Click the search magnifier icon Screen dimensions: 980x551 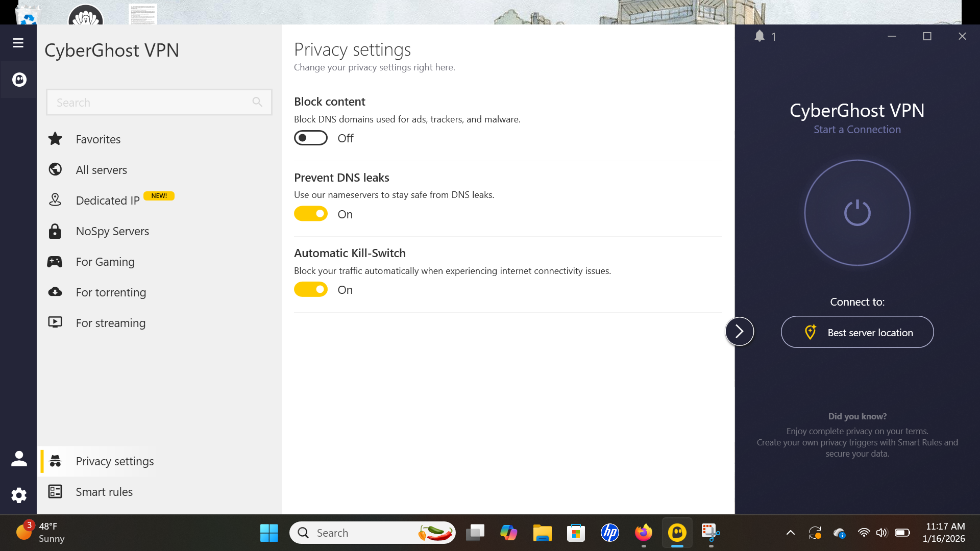point(257,102)
